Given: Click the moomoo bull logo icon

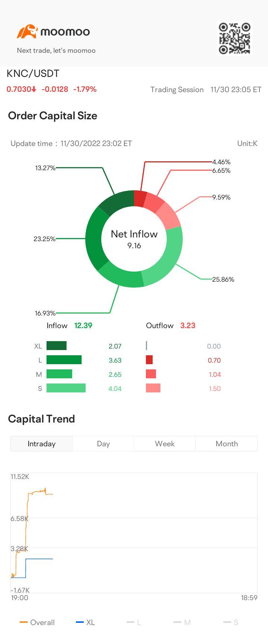Looking at the screenshot, I should point(27,32).
